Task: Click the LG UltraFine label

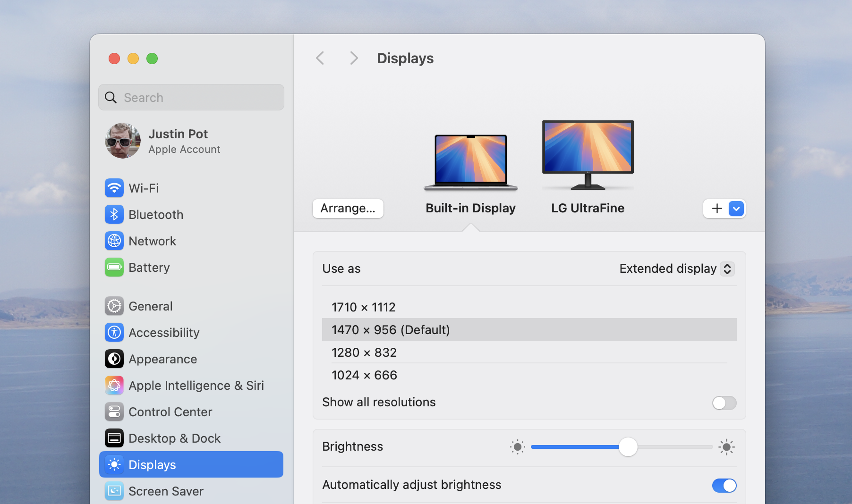Action: tap(588, 208)
